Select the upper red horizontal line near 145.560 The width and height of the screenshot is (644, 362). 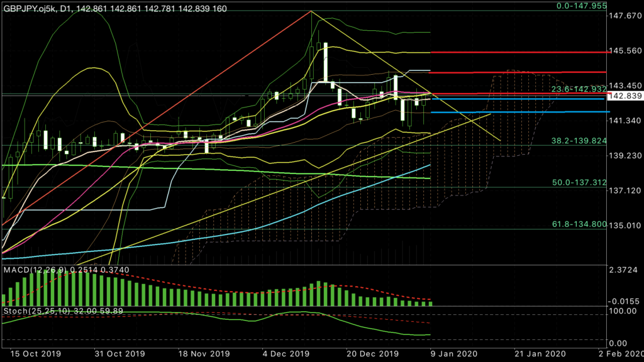pyautogui.click(x=519, y=52)
